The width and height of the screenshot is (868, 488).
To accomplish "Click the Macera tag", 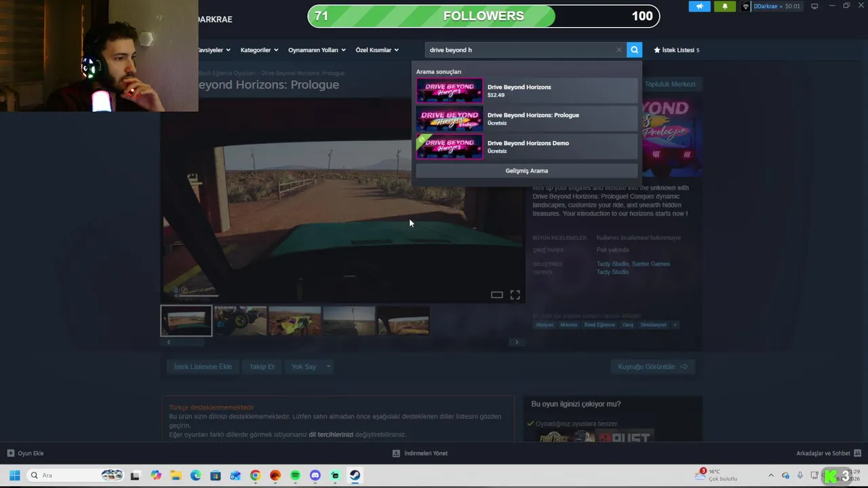I will [569, 325].
